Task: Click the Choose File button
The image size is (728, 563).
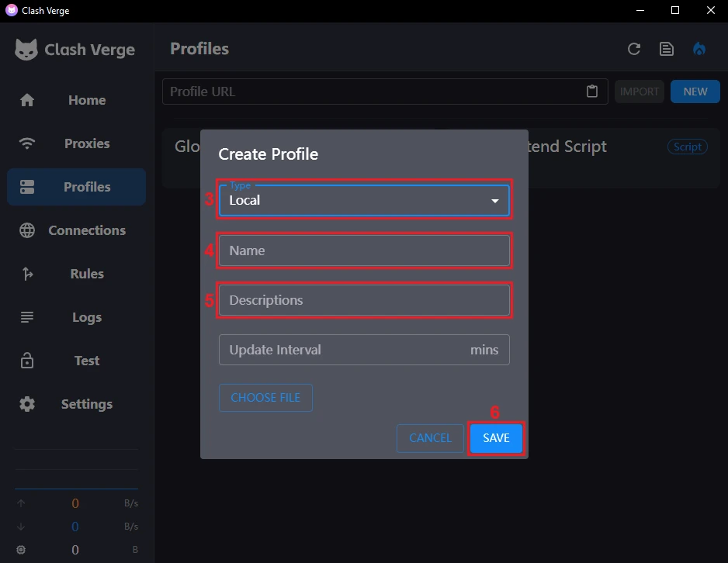Action: click(x=265, y=398)
